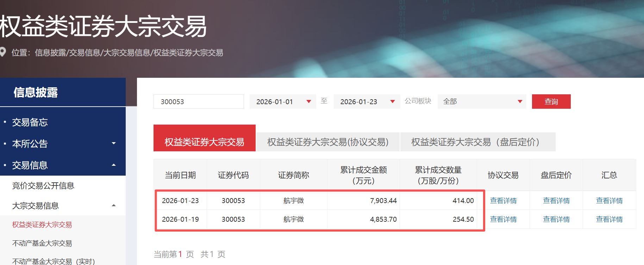Open 本所公告 in the sidebar
The height and width of the screenshot is (265, 644).
point(30,144)
